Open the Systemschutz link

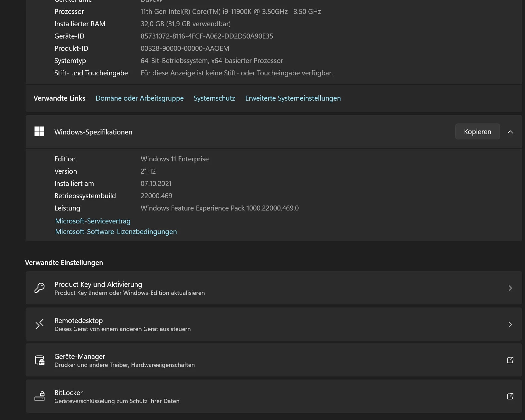(x=214, y=98)
